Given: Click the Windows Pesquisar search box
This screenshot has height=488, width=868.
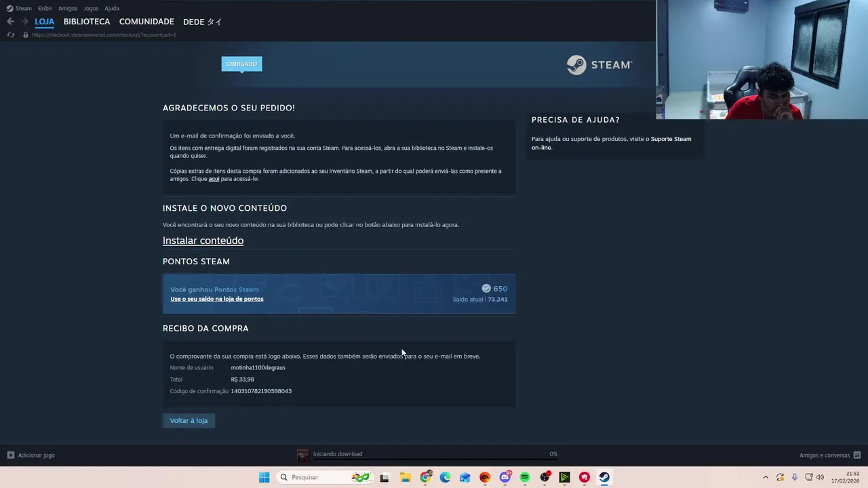Looking at the screenshot, I should coord(325,477).
